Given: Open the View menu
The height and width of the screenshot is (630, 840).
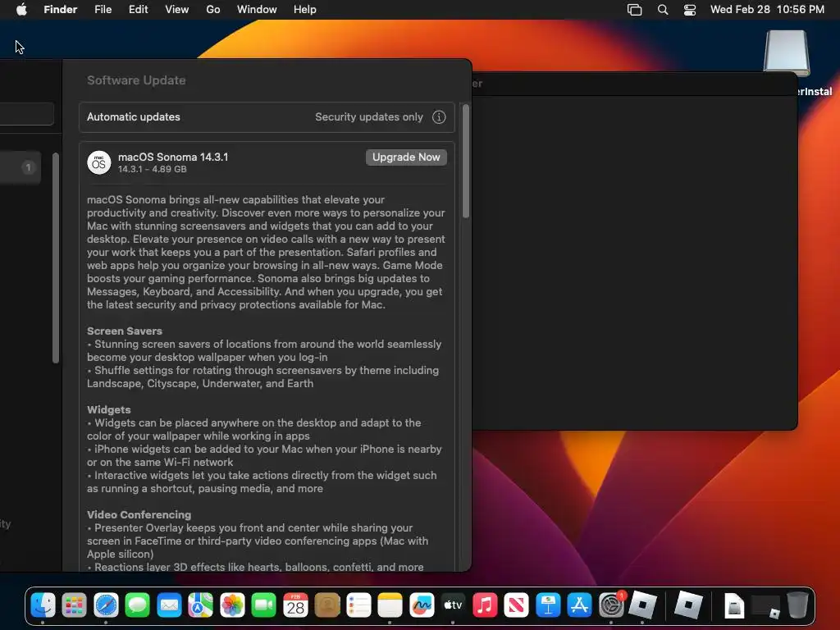Looking at the screenshot, I should tap(177, 10).
